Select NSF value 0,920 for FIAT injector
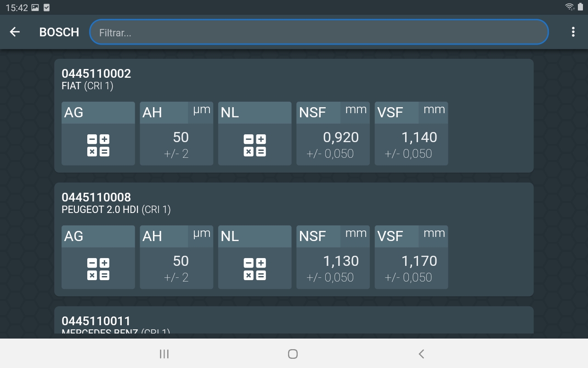This screenshot has height=368, width=588. 333,144
